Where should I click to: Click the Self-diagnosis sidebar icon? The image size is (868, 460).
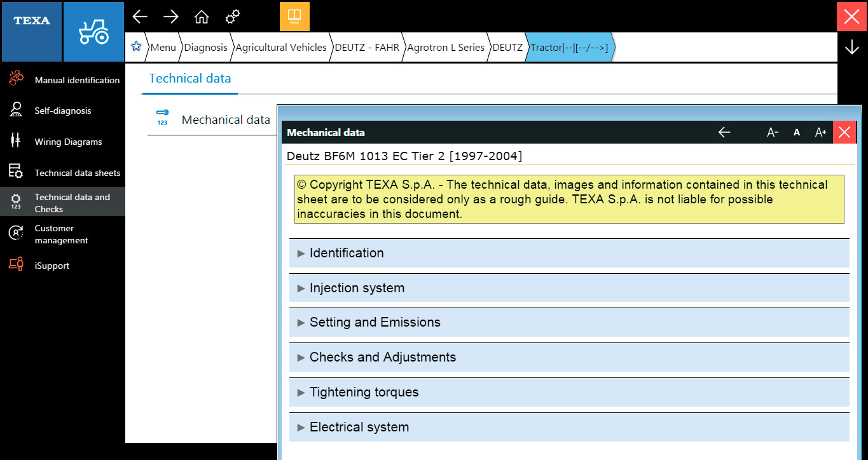point(16,110)
